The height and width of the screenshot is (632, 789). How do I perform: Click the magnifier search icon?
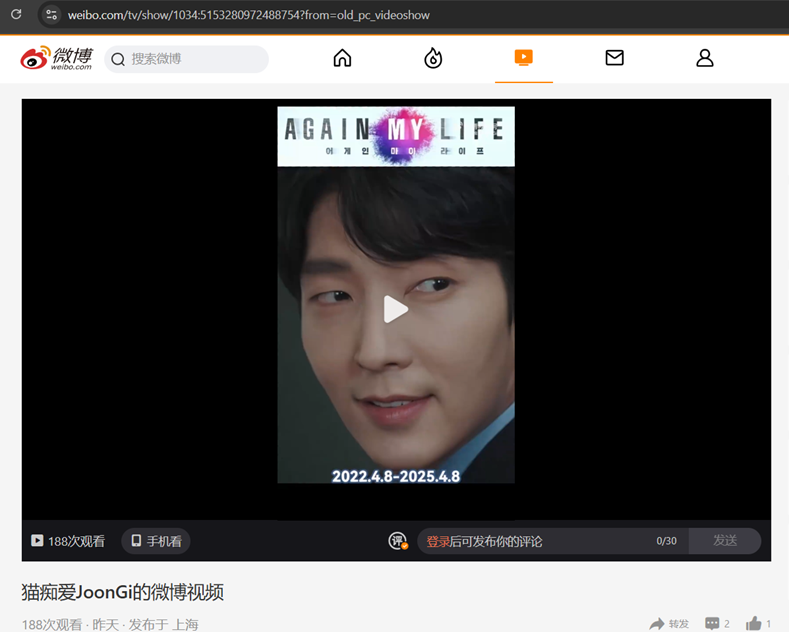click(x=118, y=59)
